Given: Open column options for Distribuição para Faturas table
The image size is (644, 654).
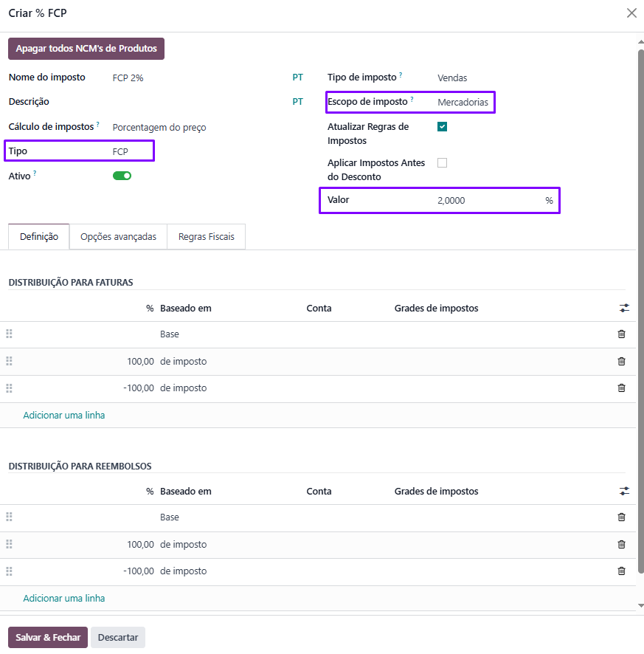Looking at the screenshot, I should (x=624, y=309).
